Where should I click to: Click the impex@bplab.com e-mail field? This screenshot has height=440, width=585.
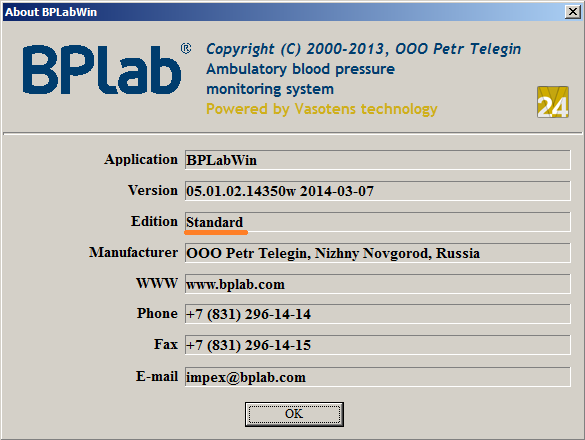378,377
